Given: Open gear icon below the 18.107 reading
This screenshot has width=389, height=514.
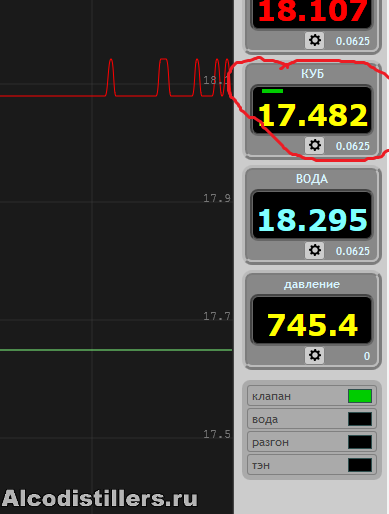Looking at the screenshot, I should click(x=314, y=40).
